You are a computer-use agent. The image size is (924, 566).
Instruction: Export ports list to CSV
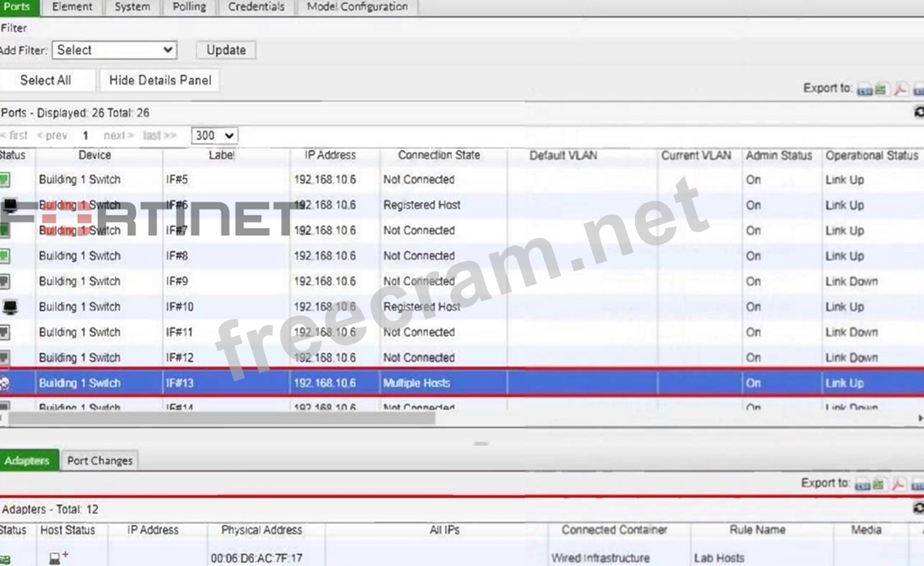pos(865,90)
